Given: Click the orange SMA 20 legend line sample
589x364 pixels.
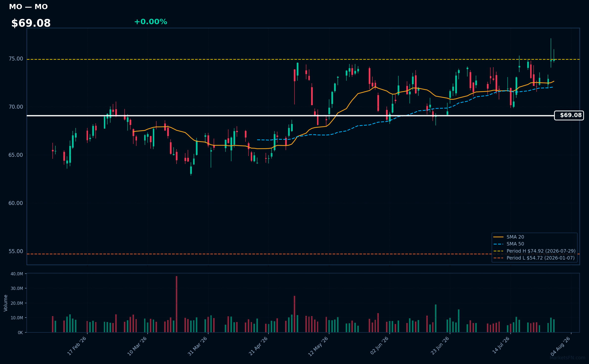Looking at the screenshot, I should pyautogui.click(x=498, y=237).
